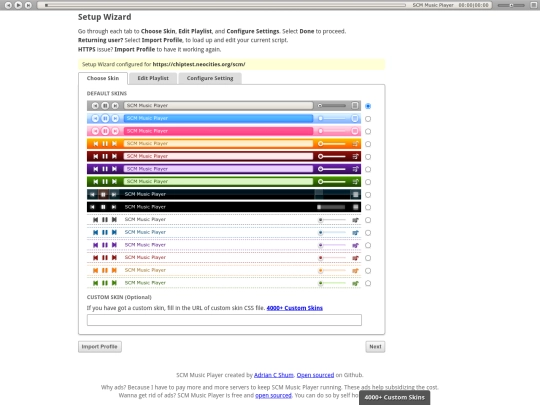Click the dark 4000+ Custom Skins popup button
Viewport: 540px width, 405px height.
point(395,397)
